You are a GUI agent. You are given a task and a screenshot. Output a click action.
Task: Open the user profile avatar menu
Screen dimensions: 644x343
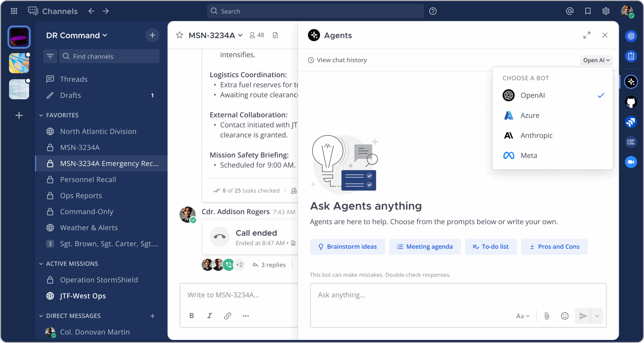coord(627,11)
